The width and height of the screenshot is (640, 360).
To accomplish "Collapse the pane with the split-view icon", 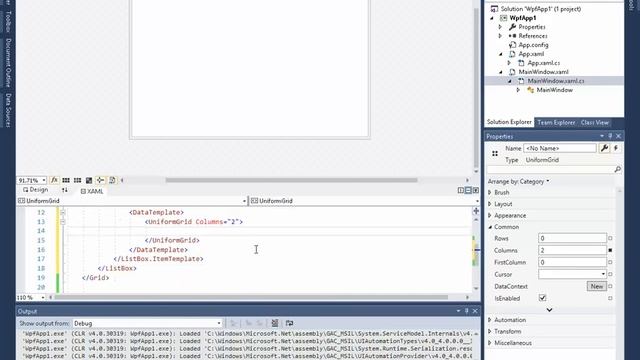I will coord(476,190).
